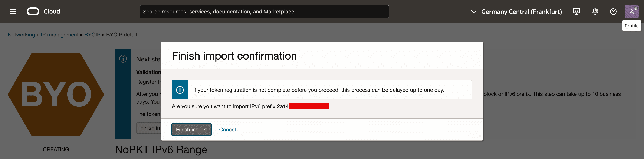This screenshot has height=159, width=644.
Task: Navigate to BYOIP breadcrumb link
Action: [x=92, y=35]
